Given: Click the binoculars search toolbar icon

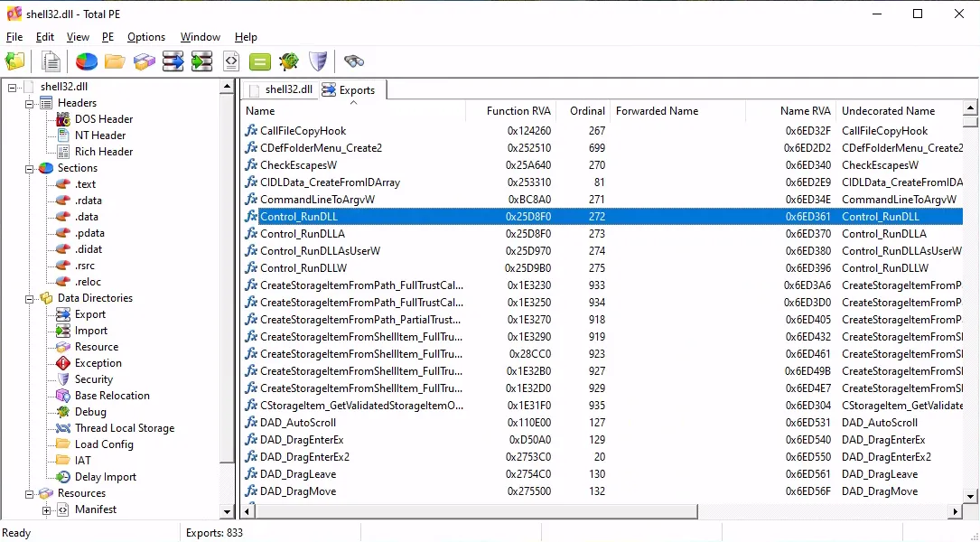Looking at the screenshot, I should point(354,61).
